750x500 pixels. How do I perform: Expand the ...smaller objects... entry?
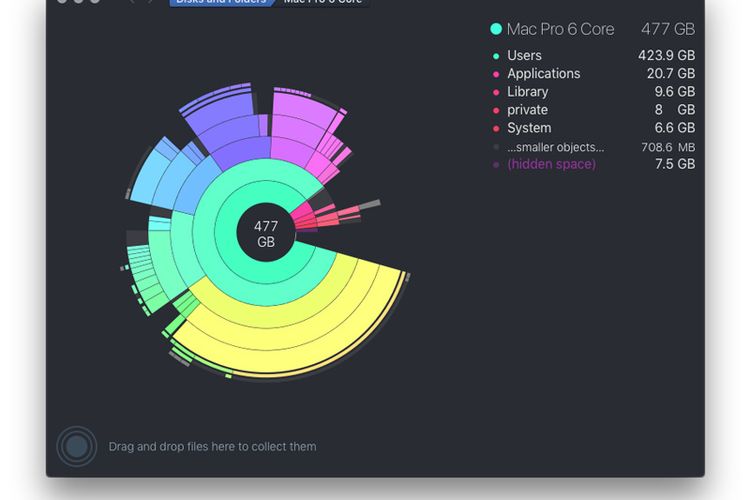coord(594,147)
